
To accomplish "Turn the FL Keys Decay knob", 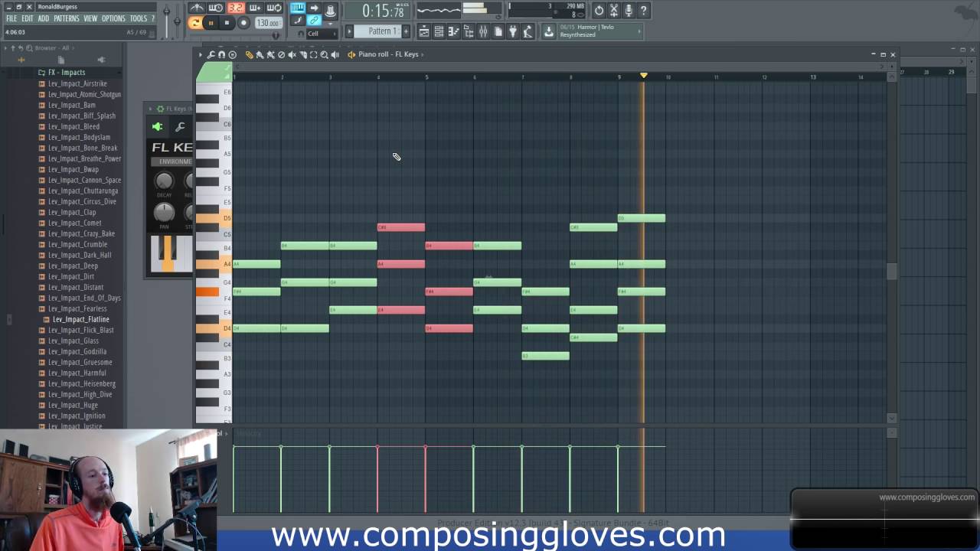I will [x=164, y=181].
